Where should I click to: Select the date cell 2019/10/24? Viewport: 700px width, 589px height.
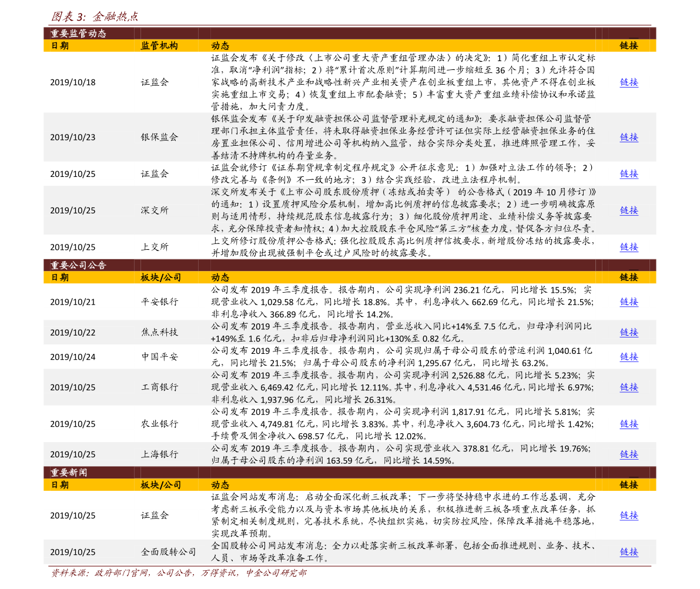tap(73, 357)
